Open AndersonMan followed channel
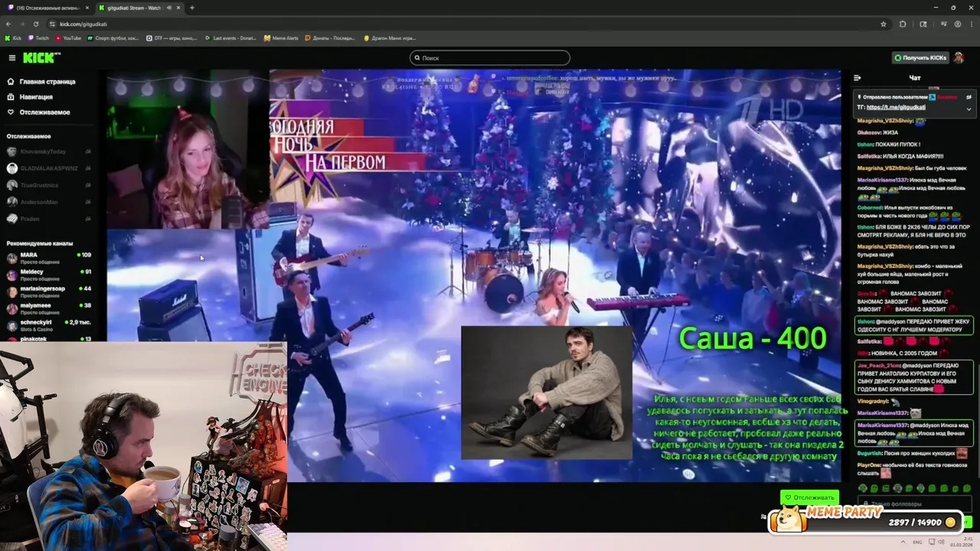 (x=47, y=202)
